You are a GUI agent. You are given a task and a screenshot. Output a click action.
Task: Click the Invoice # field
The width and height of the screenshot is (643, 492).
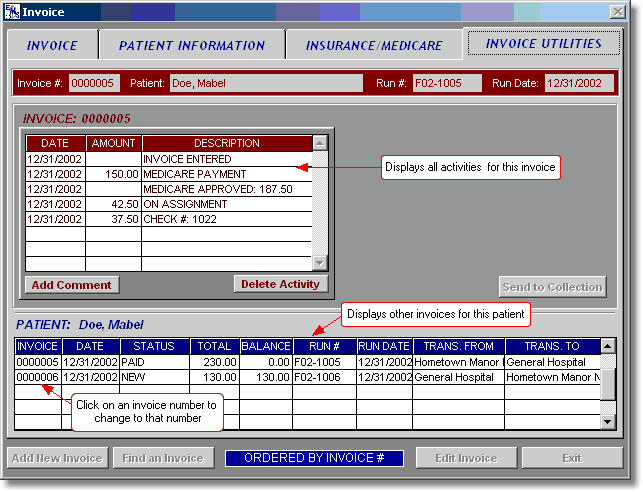pyautogui.click(x=92, y=83)
